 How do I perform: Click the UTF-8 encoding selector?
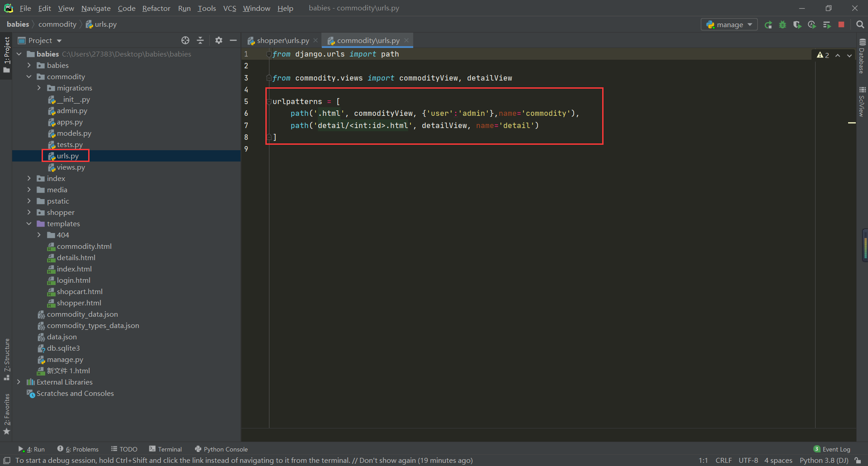pyautogui.click(x=748, y=461)
